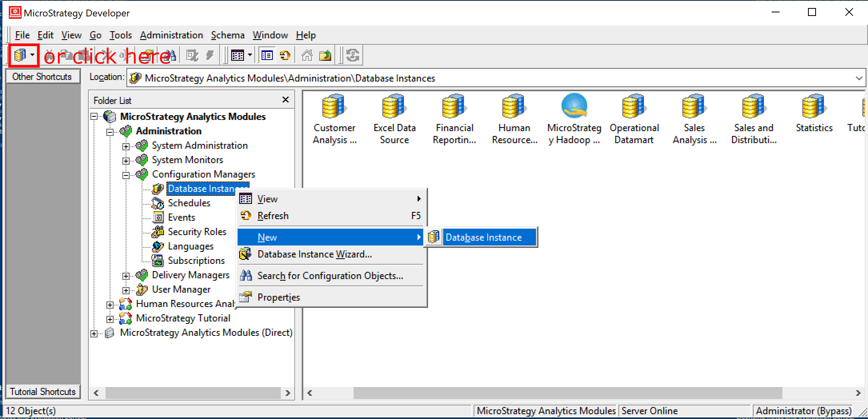868x419 pixels.
Task: Open the Administration menu
Action: tap(171, 35)
